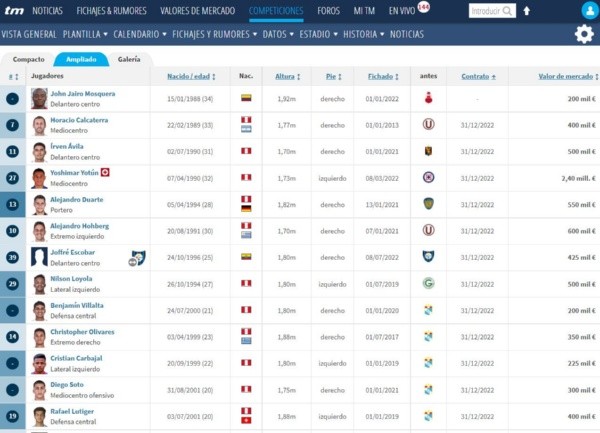Click the injury icon next to Yoshimar Yotún
Image resolution: width=600 pixels, height=433 pixels.
point(105,173)
